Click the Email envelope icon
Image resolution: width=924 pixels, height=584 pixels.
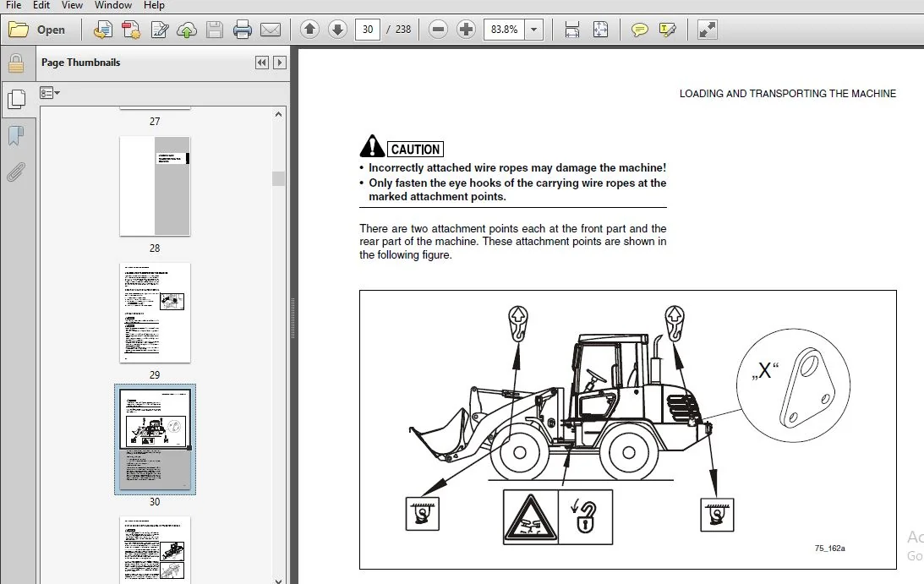tap(271, 30)
